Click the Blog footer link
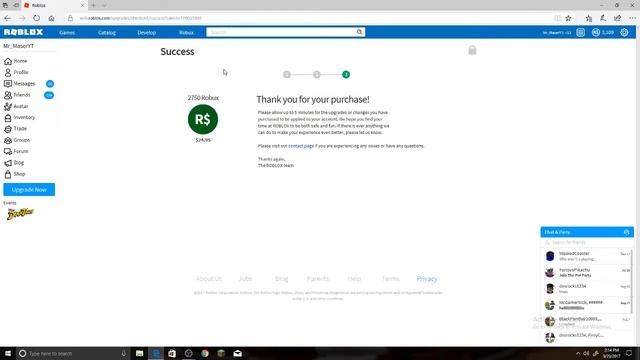 [x=281, y=279]
